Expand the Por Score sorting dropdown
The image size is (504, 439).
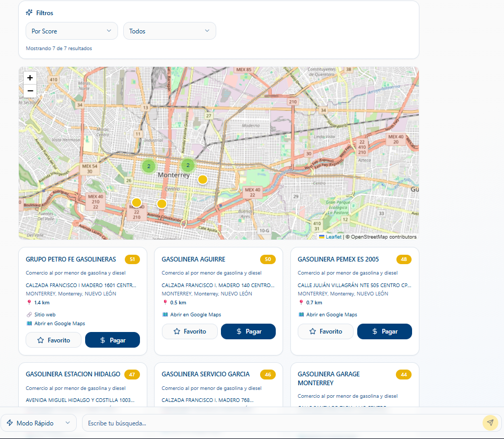pyautogui.click(x=72, y=31)
